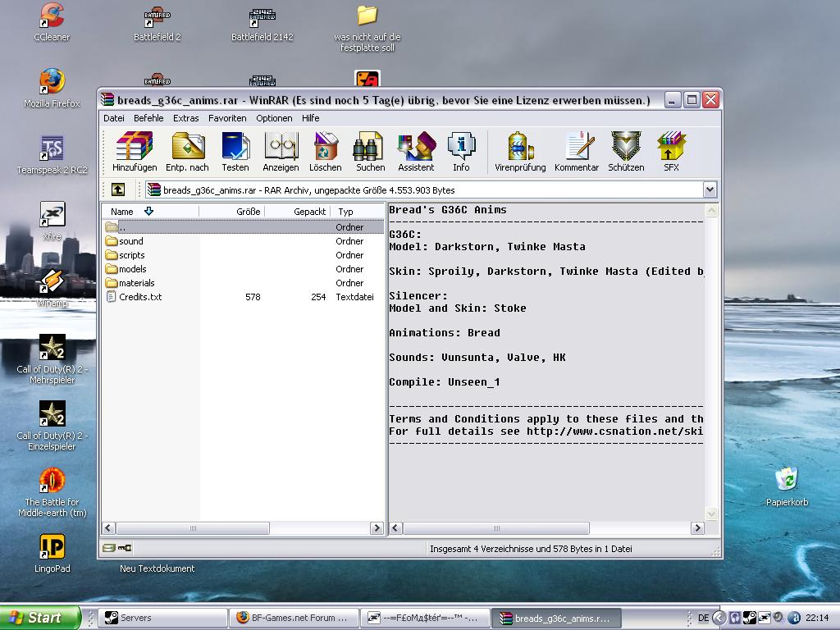Image resolution: width=840 pixels, height=630 pixels.
Task: Click file list horizontal scrollbar right arrow
Action: (x=377, y=528)
